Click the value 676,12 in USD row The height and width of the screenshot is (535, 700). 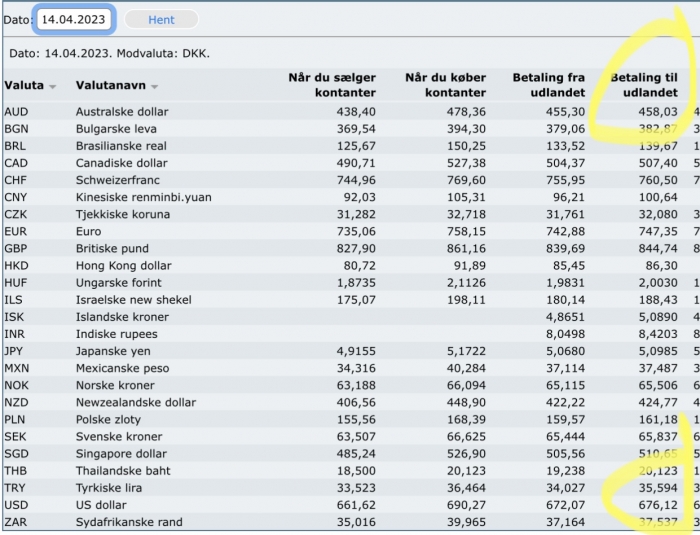pyautogui.click(x=658, y=506)
